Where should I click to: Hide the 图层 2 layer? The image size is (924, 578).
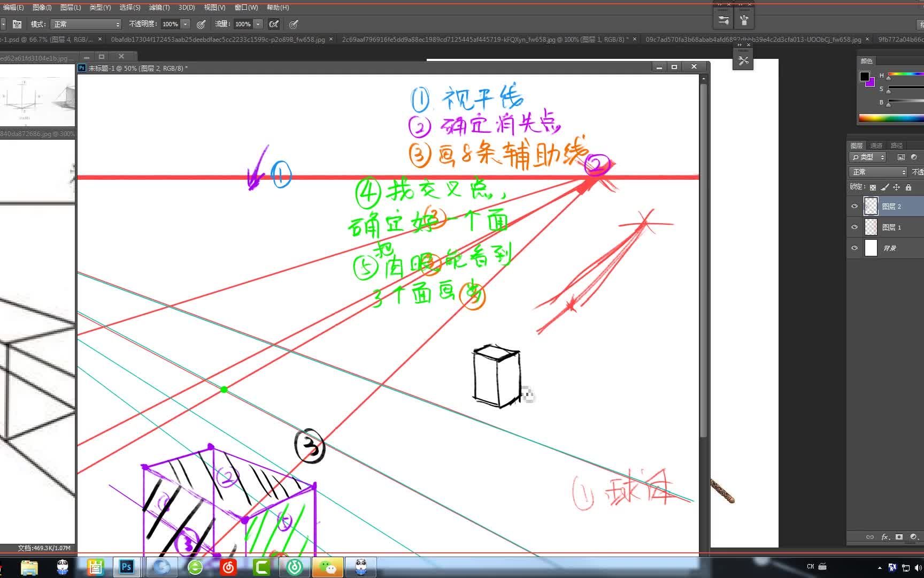coord(854,206)
